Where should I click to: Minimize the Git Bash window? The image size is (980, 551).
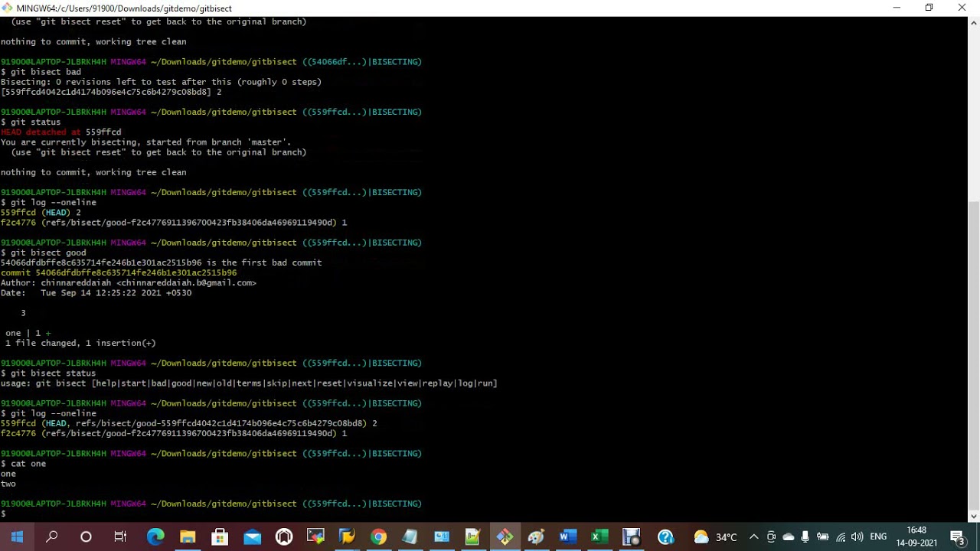[x=897, y=8]
